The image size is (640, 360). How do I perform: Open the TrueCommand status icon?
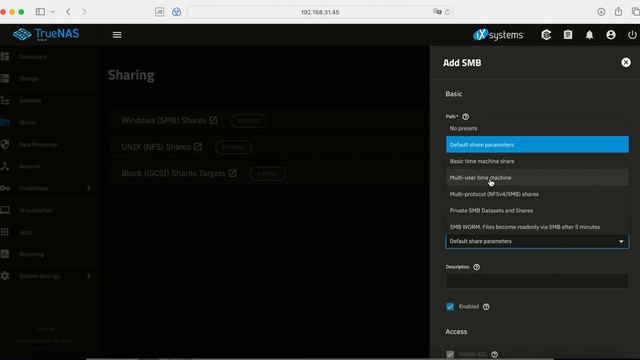(546, 35)
